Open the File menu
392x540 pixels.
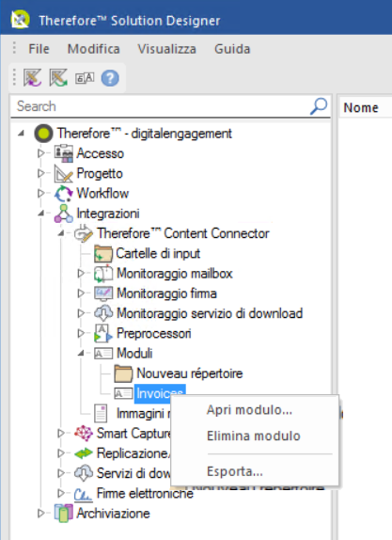coord(39,49)
